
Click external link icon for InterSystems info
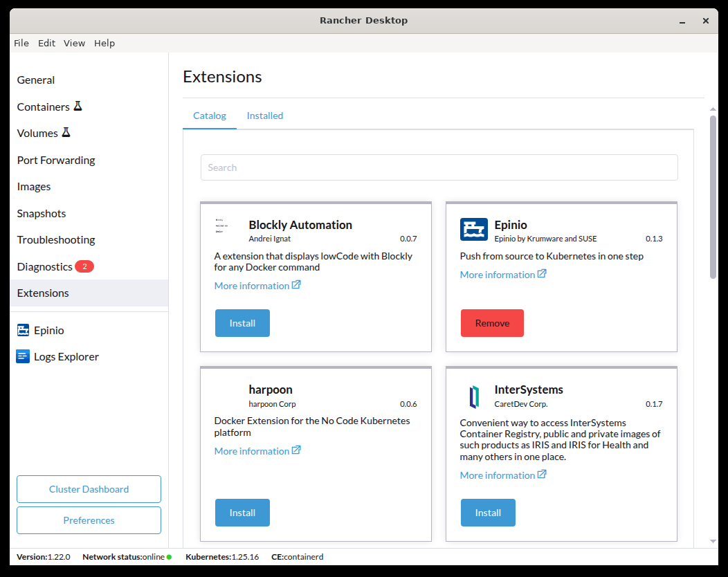pos(542,475)
